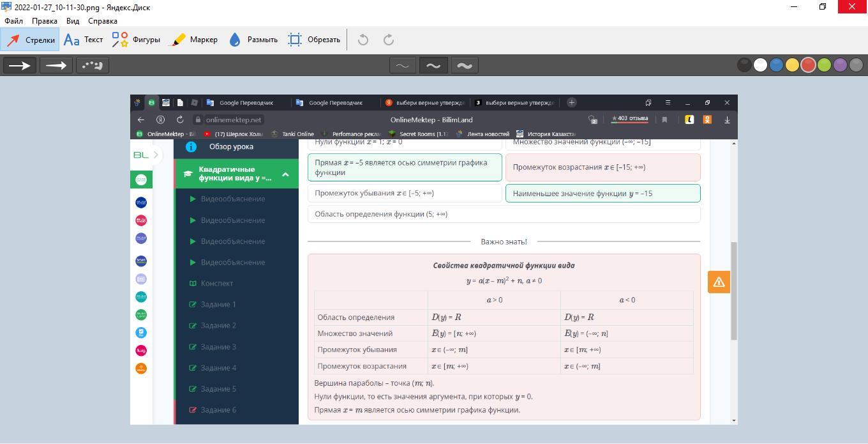The image size is (868, 444).
Task: Click the Odnoklassniki orange extension icon
Action: pyautogui.click(x=707, y=119)
